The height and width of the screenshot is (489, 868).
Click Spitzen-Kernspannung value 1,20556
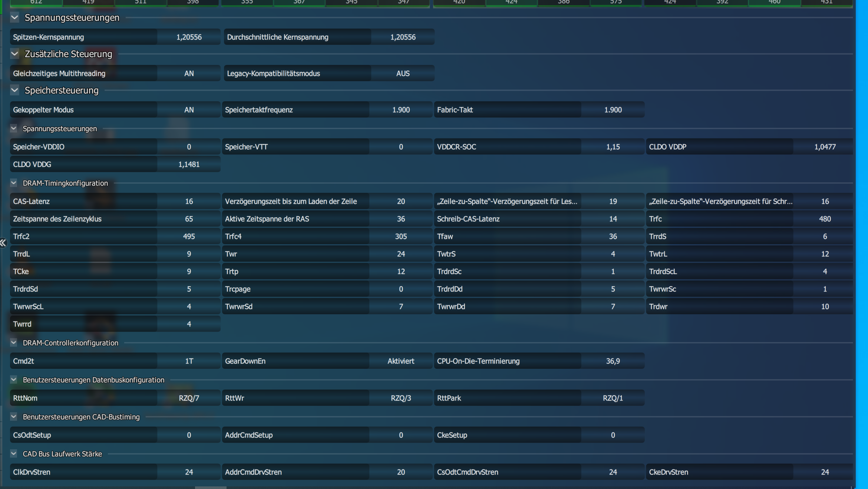[189, 37]
